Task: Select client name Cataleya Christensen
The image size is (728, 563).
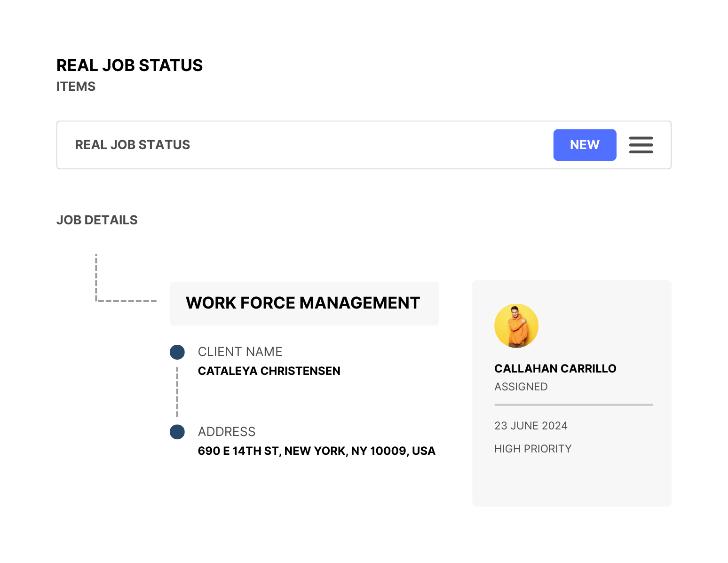Action: [x=269, y=371]
